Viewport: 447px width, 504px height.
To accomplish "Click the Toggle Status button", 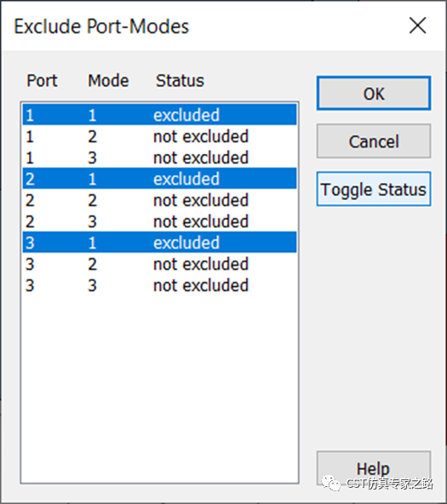I will [374, 189].
